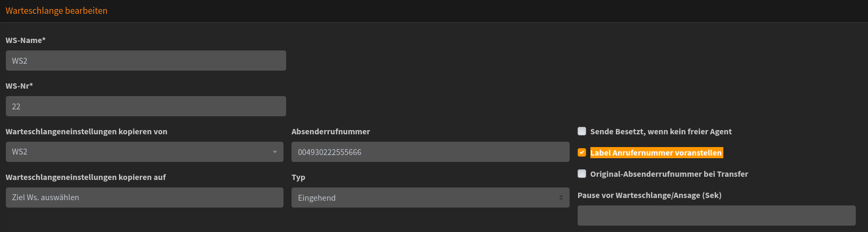The image size is (868, 232).
Task: Click the up-down arrows in the Typ selector
Action: (561, 197)
